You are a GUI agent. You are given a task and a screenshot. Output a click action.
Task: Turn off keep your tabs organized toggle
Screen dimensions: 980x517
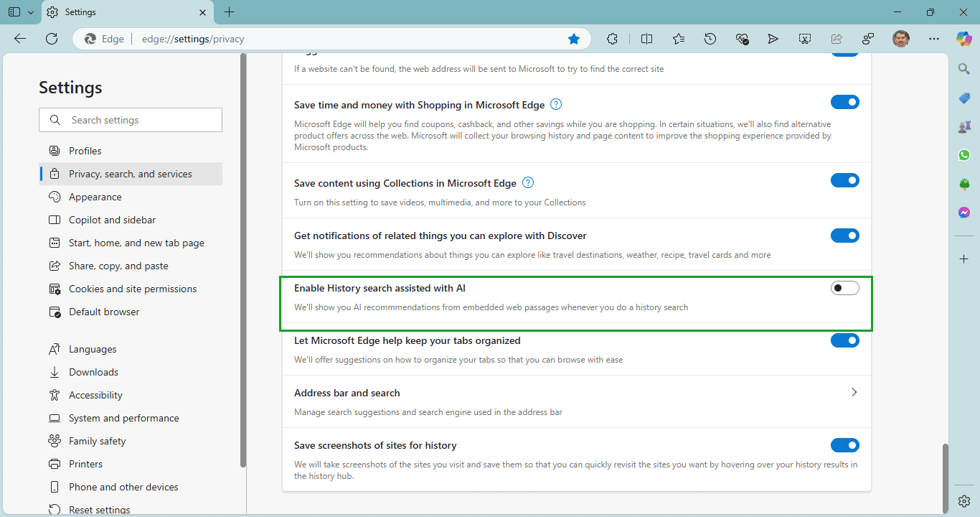(x=845, y=340)
